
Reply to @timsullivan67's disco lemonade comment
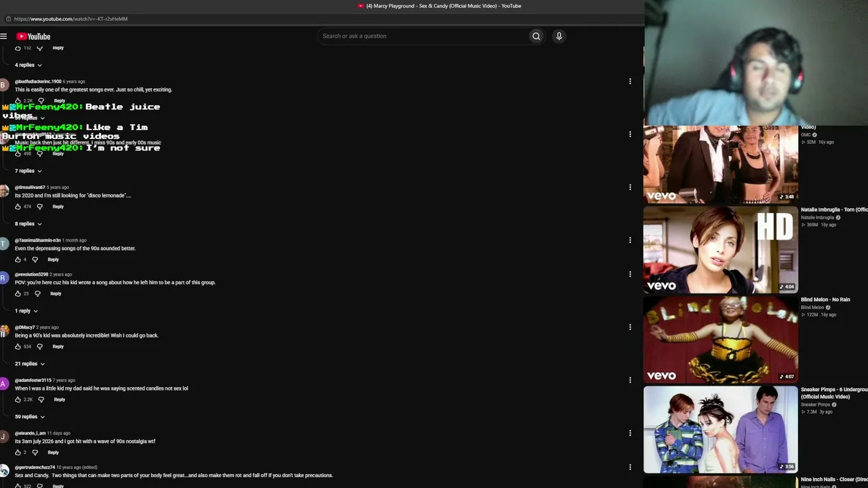58,207
